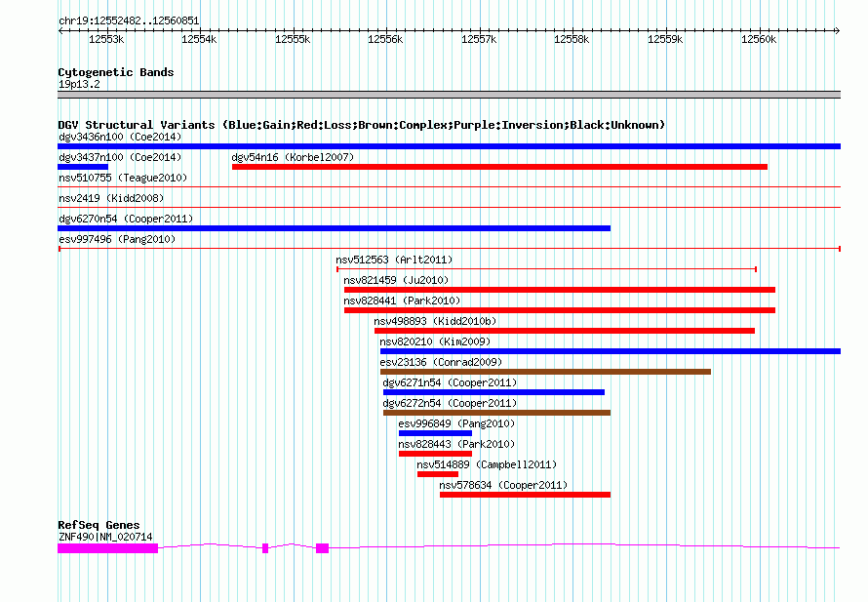Open dgv6272n54 (Cooper2011) label
This screenshot has height=602, width=868.
pos(450,403)
